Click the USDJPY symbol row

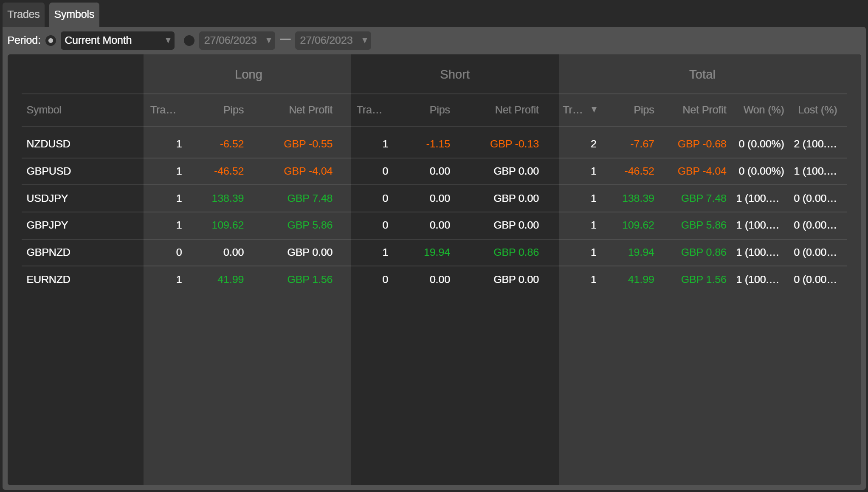pyautogui.click(x=47, y=198)
